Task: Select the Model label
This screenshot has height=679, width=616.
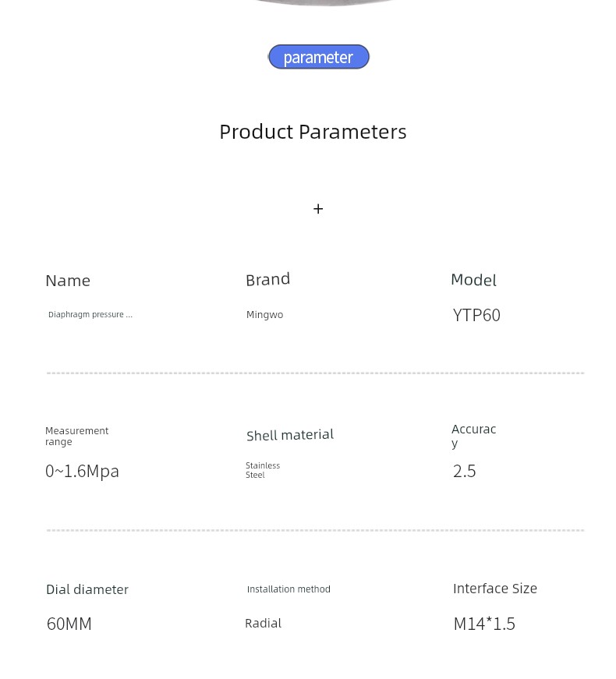Action: (x=473, y=280)
